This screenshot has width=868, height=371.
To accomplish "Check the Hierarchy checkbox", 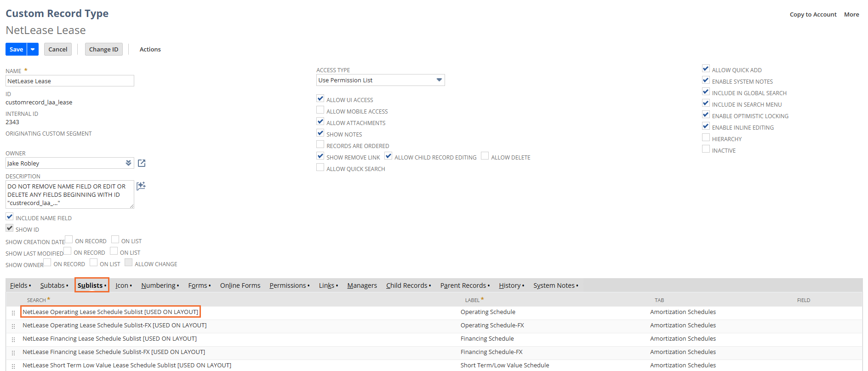I will coord(706,138).
